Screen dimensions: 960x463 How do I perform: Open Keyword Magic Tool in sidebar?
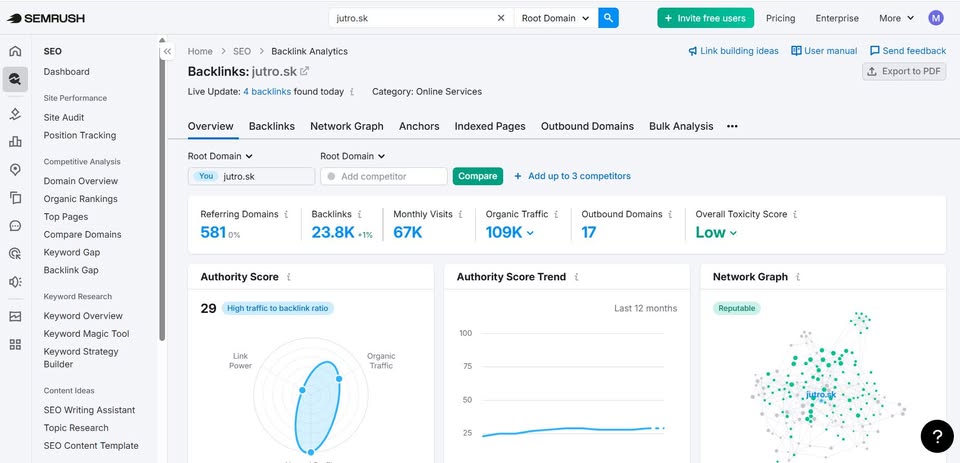[x=86, y=334]
